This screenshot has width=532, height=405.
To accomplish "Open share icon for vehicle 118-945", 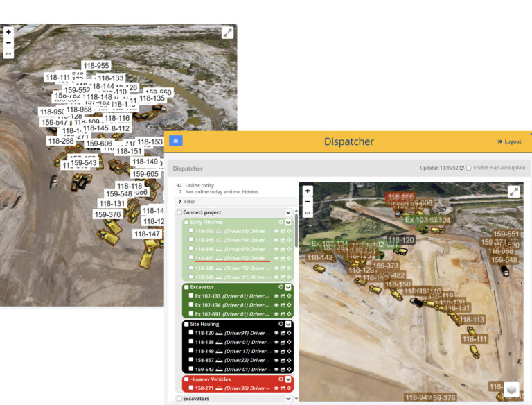I will tap(283, 240).
